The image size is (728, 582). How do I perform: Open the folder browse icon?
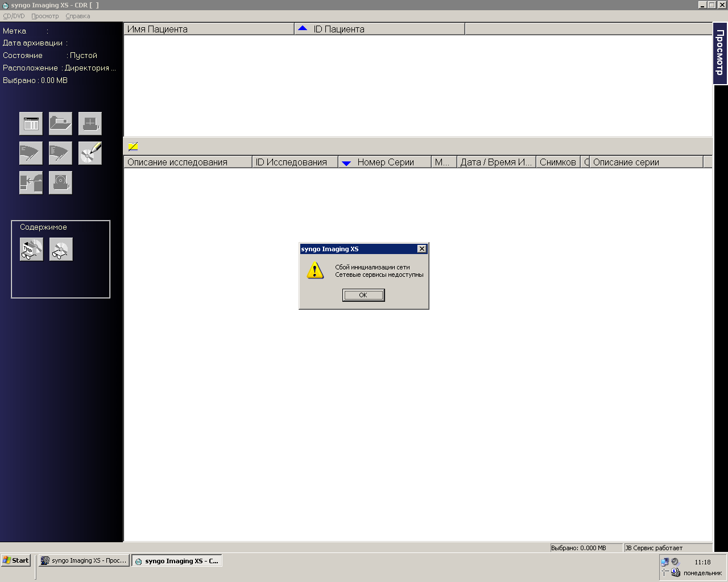[60, 123]
